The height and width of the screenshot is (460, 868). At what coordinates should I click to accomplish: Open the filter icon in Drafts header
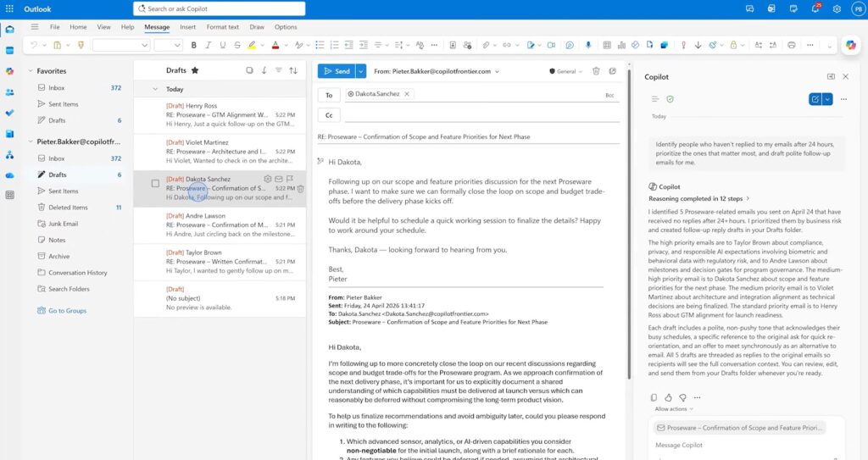tap(279, 70)
